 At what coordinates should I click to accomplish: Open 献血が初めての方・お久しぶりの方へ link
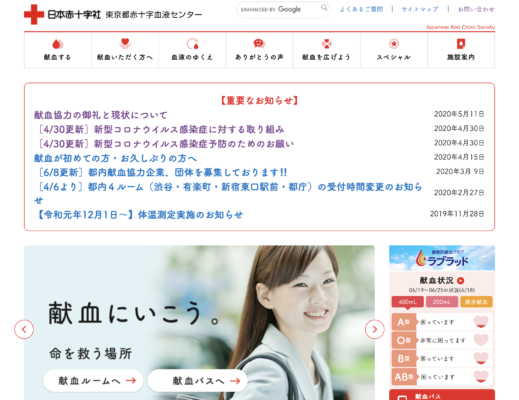click(x=115, y=158)
